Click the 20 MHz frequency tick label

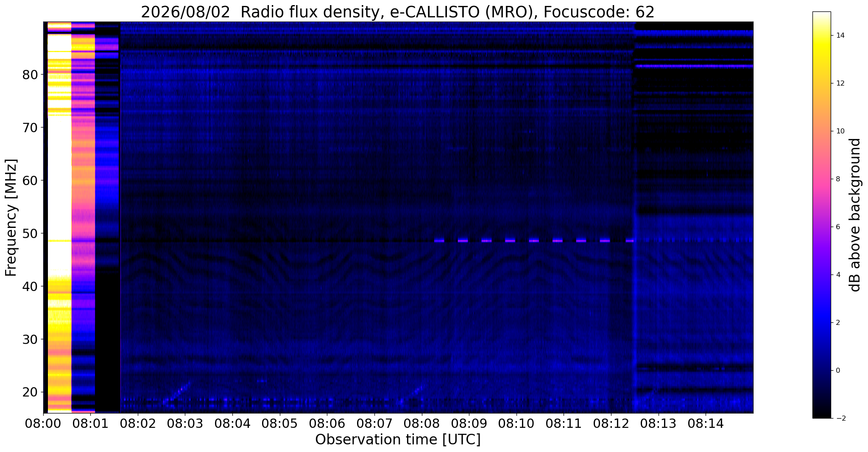pos(30,392)
